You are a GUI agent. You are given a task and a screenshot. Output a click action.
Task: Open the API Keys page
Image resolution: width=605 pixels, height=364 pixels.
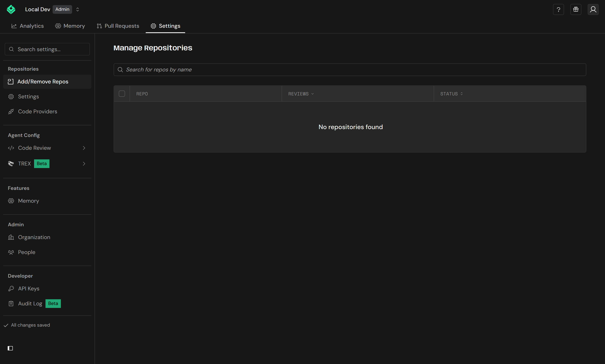[x=47, y=289]
